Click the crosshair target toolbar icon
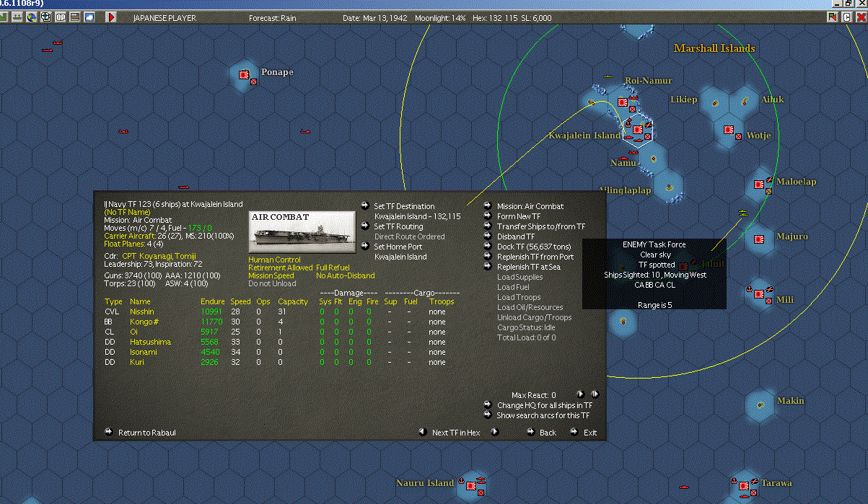This screenshot has height=504, width=868. pos(45,17)
